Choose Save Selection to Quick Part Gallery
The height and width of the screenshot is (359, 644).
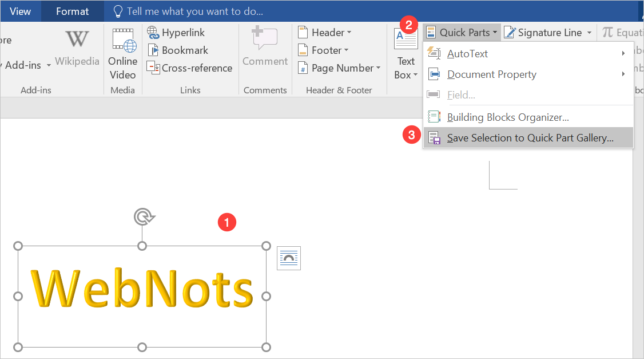(530, 138)
